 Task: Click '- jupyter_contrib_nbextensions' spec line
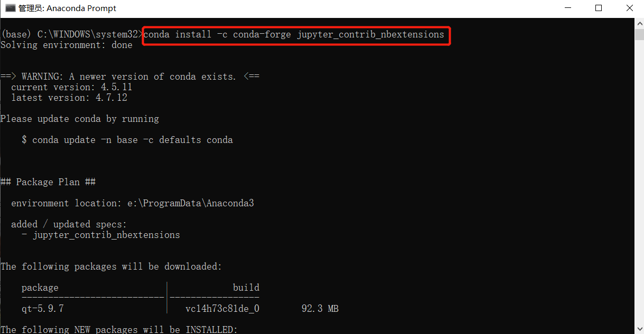tap(101, 235)
